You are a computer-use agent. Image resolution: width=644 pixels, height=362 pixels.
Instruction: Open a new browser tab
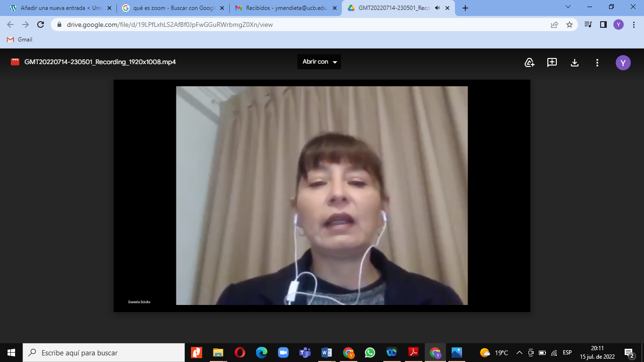465,8
